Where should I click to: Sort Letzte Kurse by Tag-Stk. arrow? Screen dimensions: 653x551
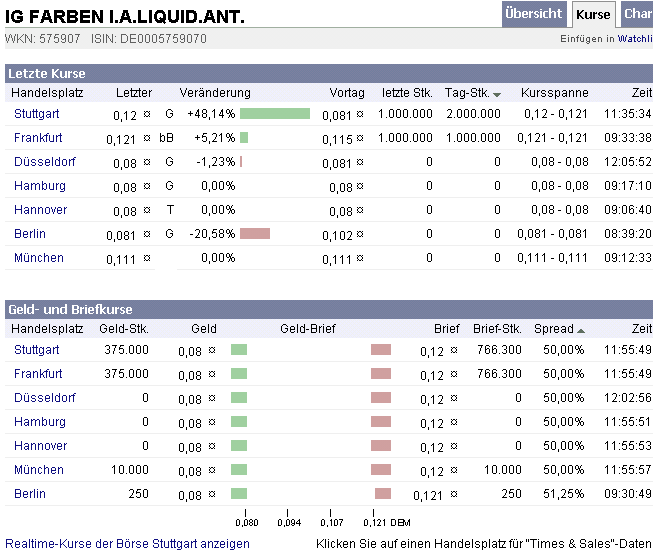pyautogui.click(x=497, y=95)
